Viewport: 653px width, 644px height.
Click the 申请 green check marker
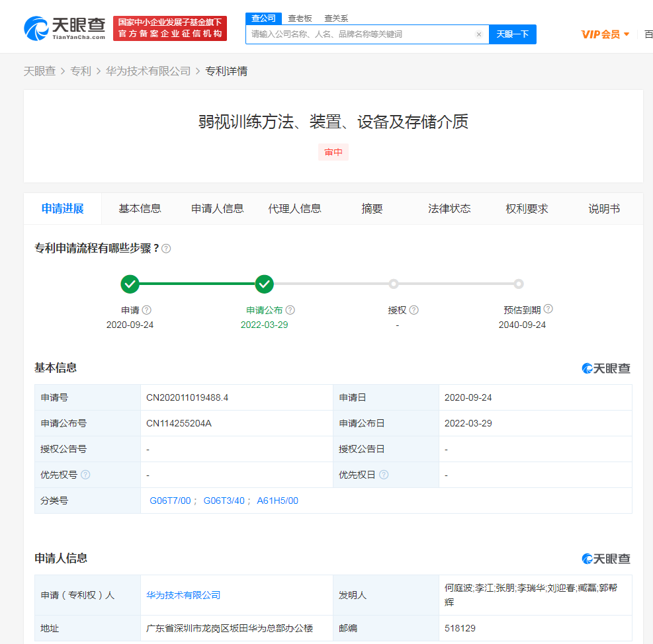coord(130,284)
